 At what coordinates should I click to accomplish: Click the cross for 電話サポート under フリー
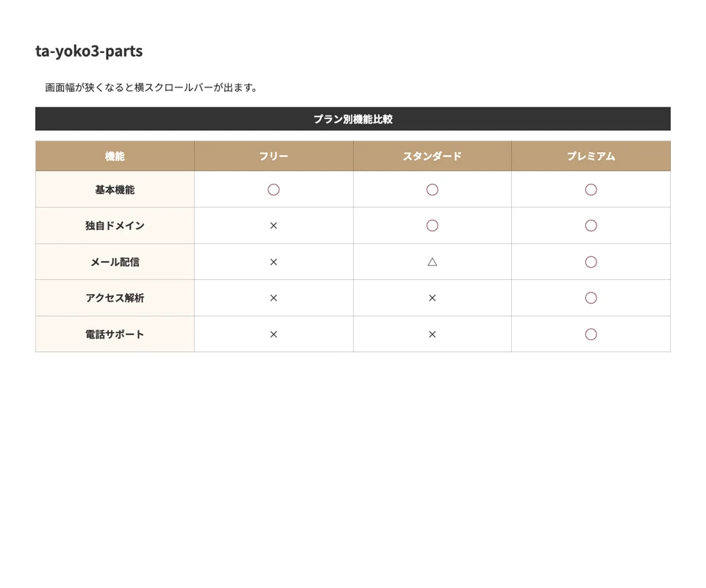tap(274, 334)
